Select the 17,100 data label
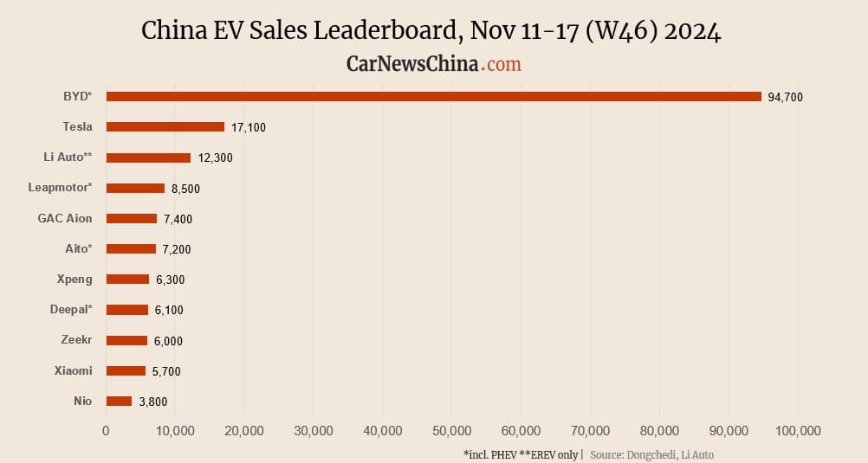This screenshot has height=463, width=868. (x=249, y=127)
